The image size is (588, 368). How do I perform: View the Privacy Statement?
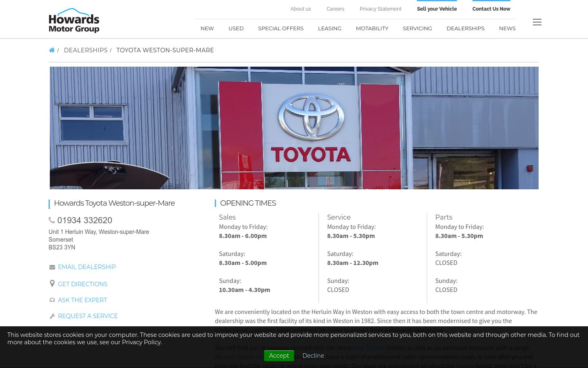[381, 9]
